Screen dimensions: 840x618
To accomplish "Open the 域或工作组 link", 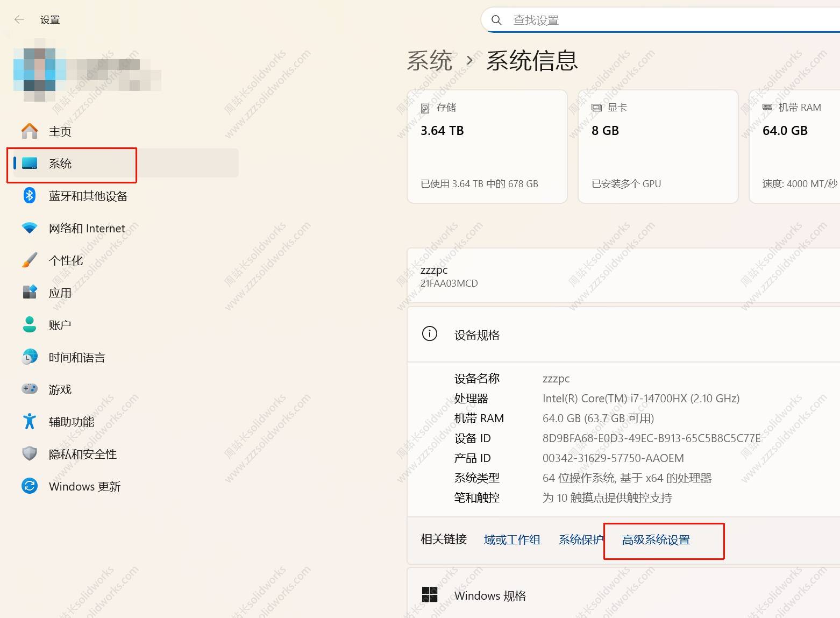I will click(512, 540).
